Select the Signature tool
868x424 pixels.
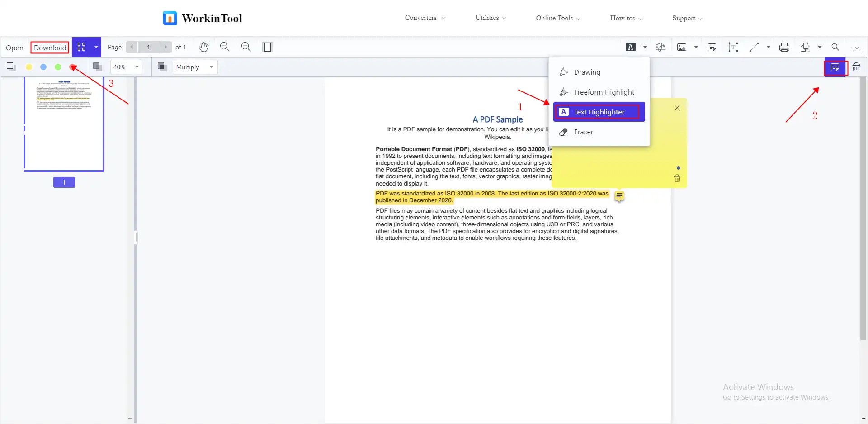(661, 47)
